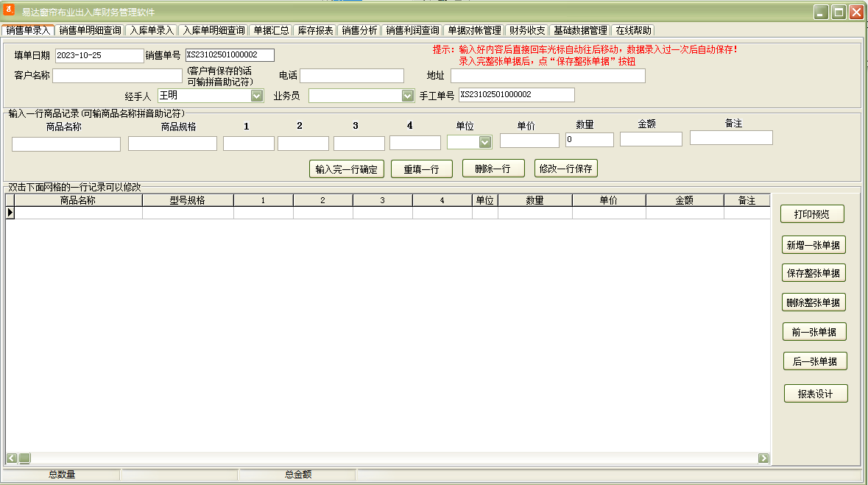
Task: Open the 在线帮助 tab
Action: pos(633,30)
